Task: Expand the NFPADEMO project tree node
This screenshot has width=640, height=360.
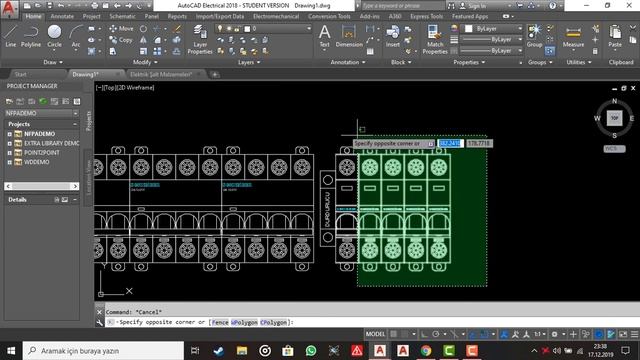Action: coord(9,134)
